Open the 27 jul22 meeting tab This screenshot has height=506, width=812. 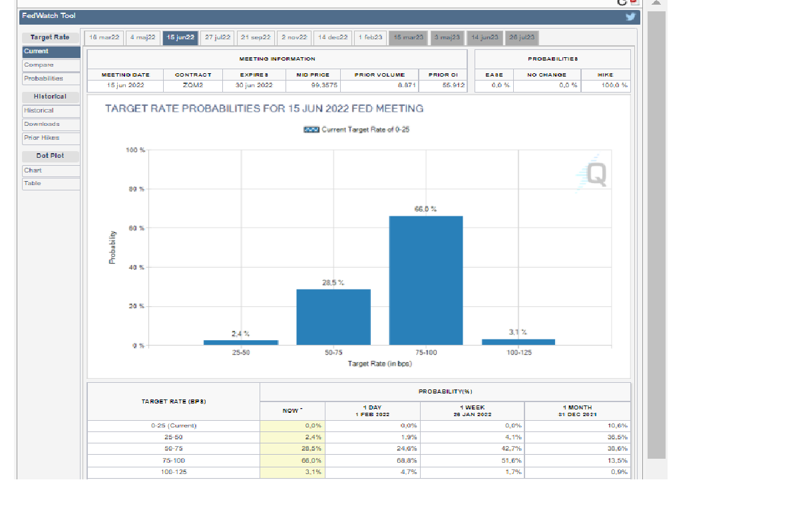[218, 38]
